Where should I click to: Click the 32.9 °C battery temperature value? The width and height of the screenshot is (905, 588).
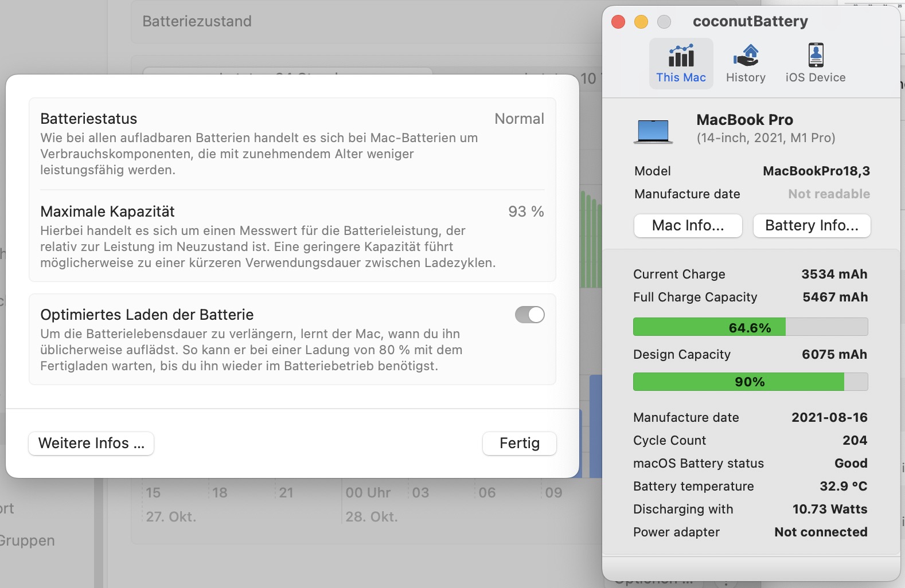[x=843, y=486]
